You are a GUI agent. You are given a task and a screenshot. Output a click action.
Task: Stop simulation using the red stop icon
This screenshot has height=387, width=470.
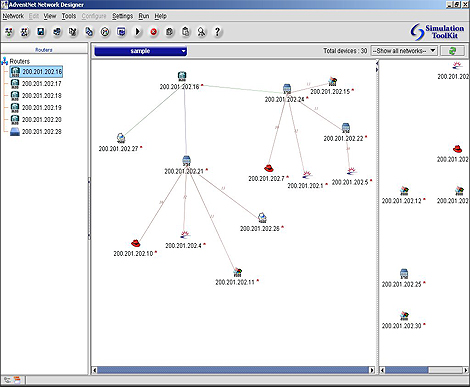pyautogui.click(x=153, y=32)
